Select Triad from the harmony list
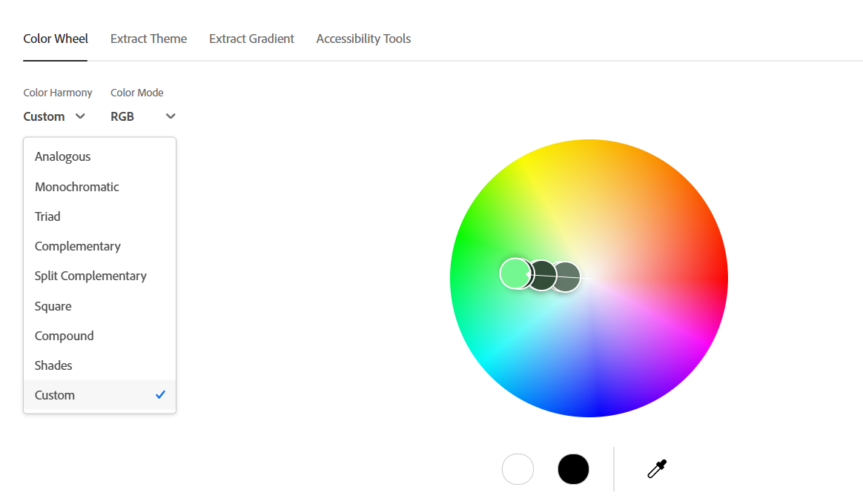Screen dimensions: 863x504 pos(47,216)
